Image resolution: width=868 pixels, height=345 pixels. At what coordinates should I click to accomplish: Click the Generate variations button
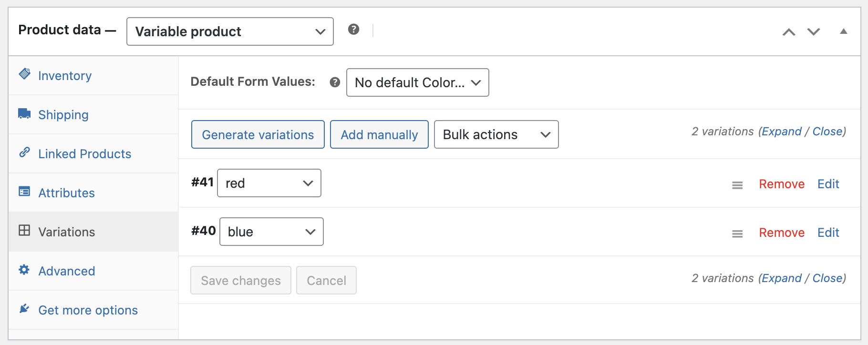(258, 135)
